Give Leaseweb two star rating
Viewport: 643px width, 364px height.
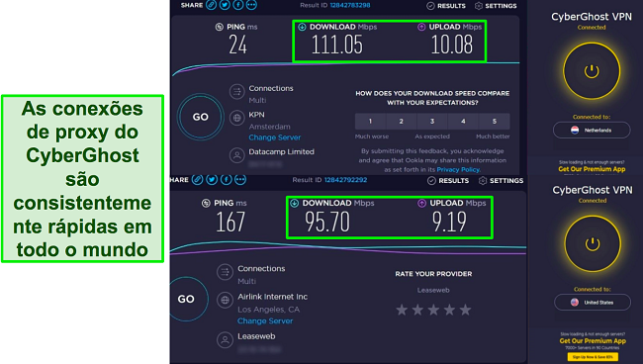coord(417,310)
